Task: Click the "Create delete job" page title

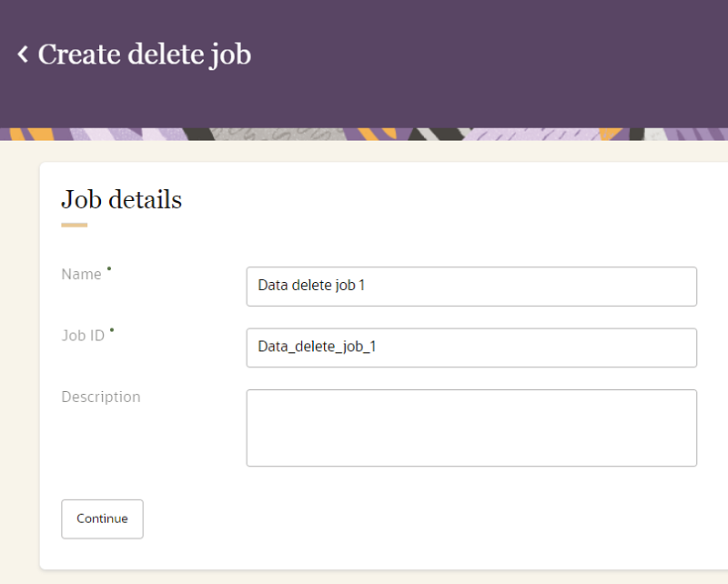Action: tap(144, 55)
